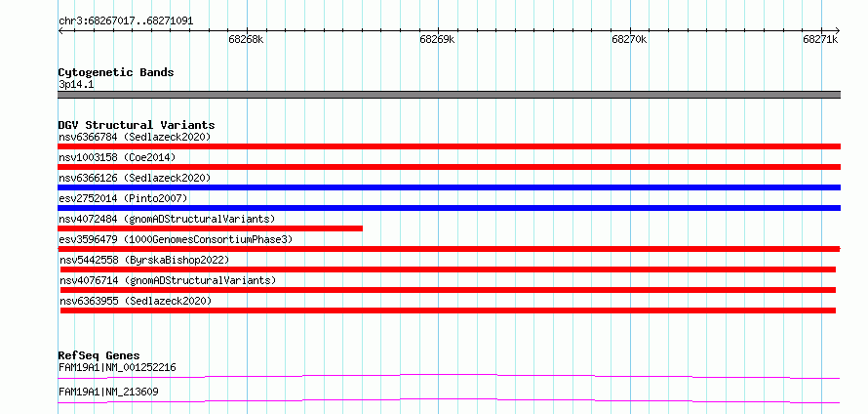Open the FAM19A1|NM_213609 gene label
This screenshot has width=868, height=414.
108,392
